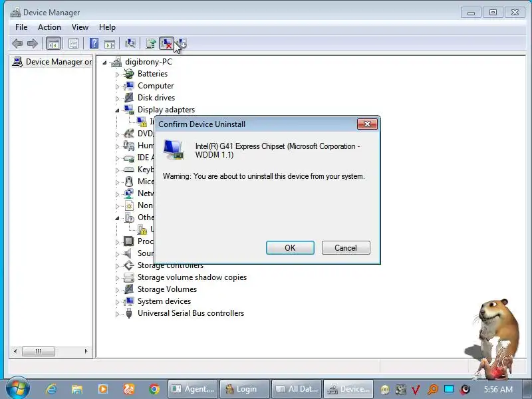Click the Disable device icon with down arrow
Viewport: 532px width, 399px height.
coord(182,43)
